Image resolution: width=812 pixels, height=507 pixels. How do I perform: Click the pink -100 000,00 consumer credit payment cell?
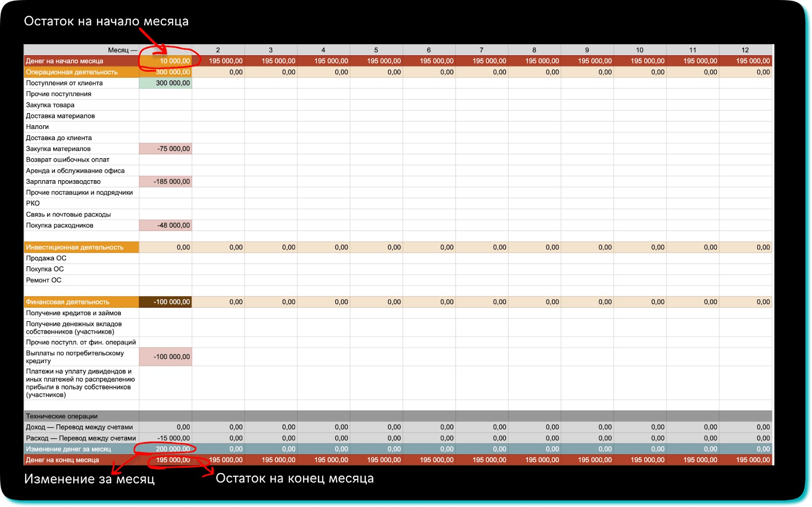pyautogui.click(x=166, y=357)
